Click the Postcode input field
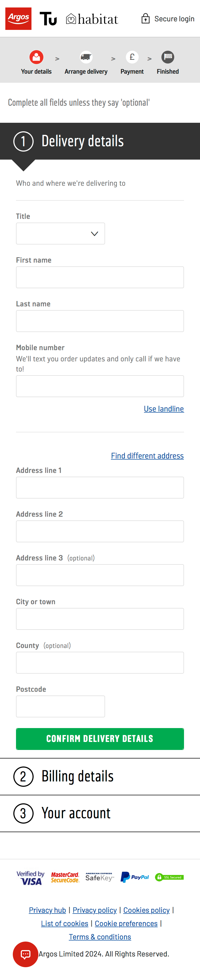This screenshot has height=980, width=200. (x=60, y=706)
